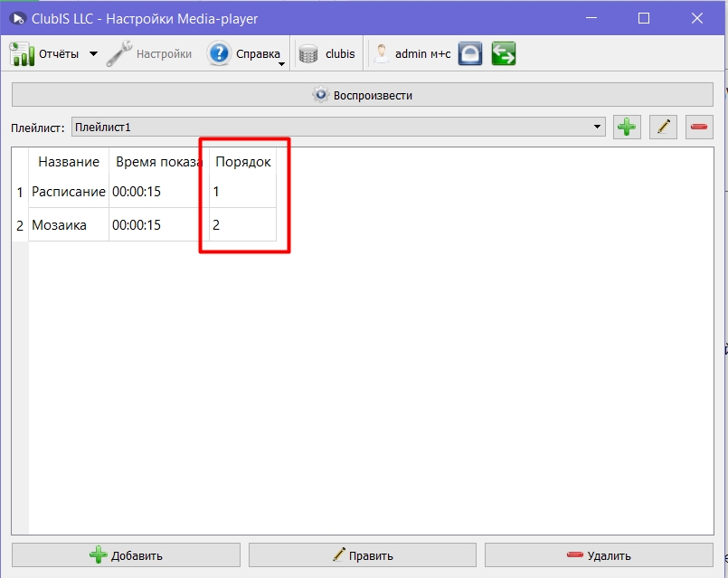Select the admin м+с user item

coord(412,54)
